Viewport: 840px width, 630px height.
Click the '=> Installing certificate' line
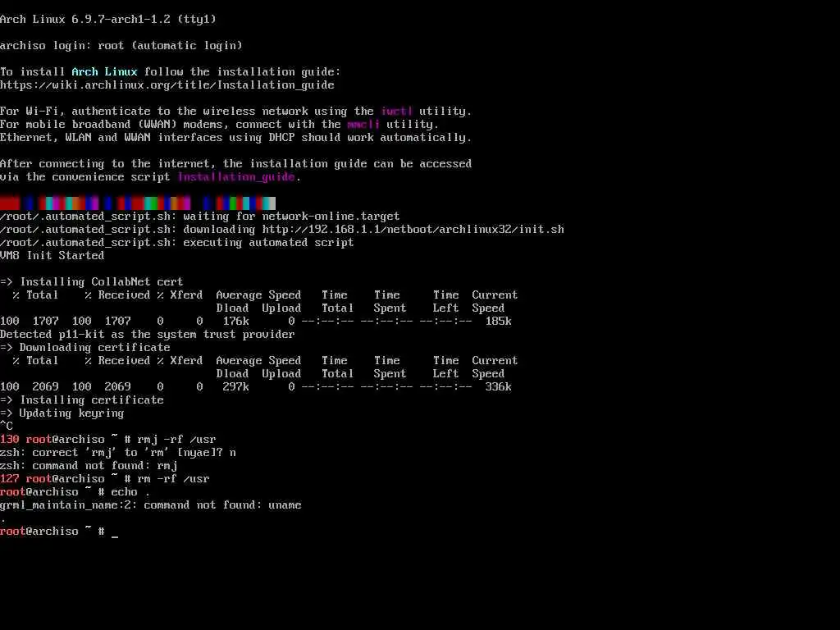(x=82, y=400)
